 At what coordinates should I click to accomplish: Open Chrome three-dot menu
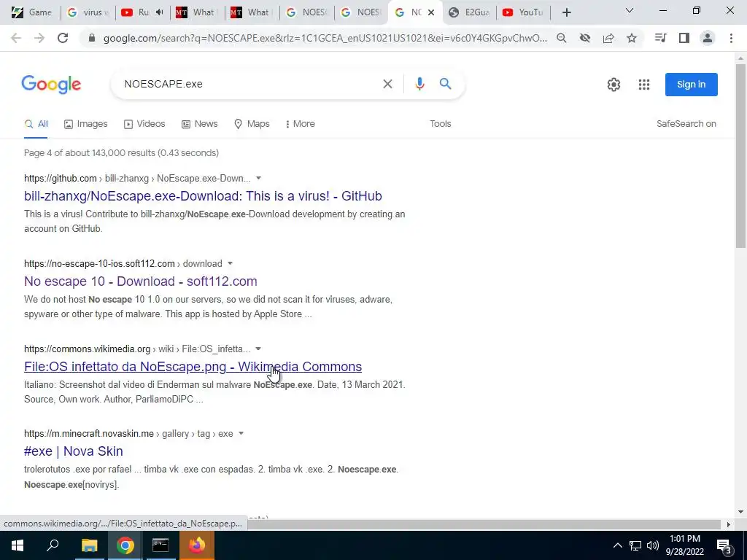click(731, 38)
